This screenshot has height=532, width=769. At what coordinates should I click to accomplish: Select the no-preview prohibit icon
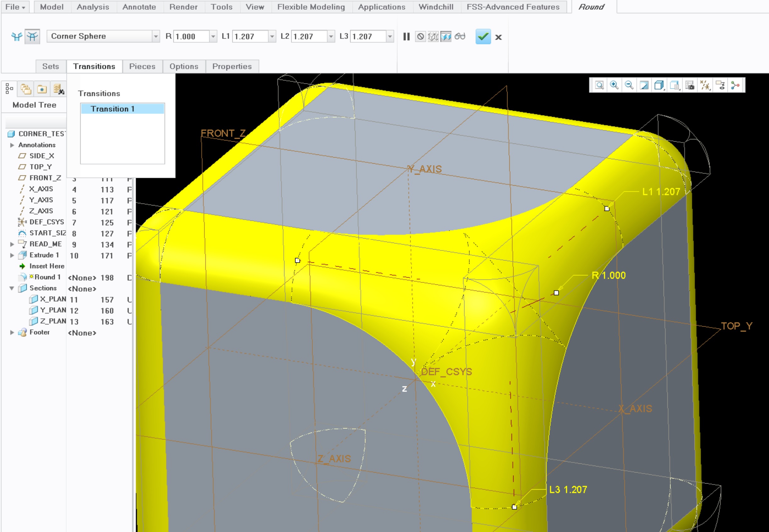421,37
